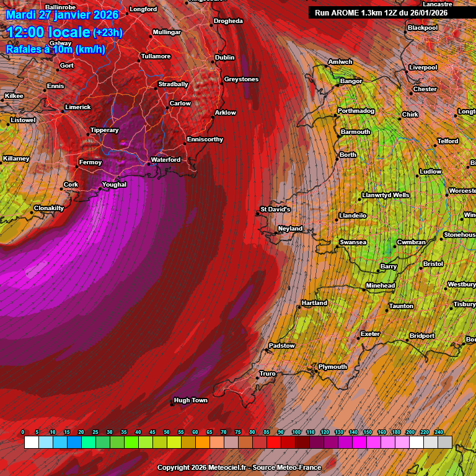476x476 pixels.
Task: Click the legend value 50
Action: tap(166, 432)
